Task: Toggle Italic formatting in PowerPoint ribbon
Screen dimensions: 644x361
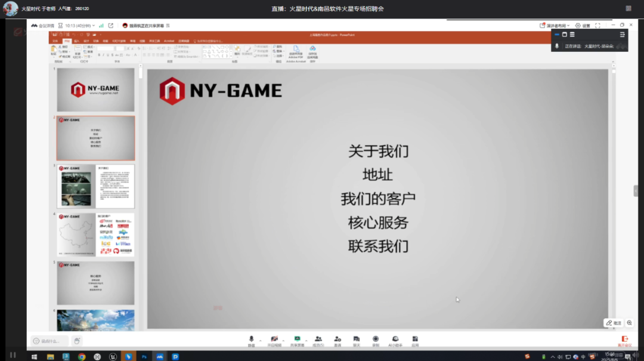Action: coord(104,55)
